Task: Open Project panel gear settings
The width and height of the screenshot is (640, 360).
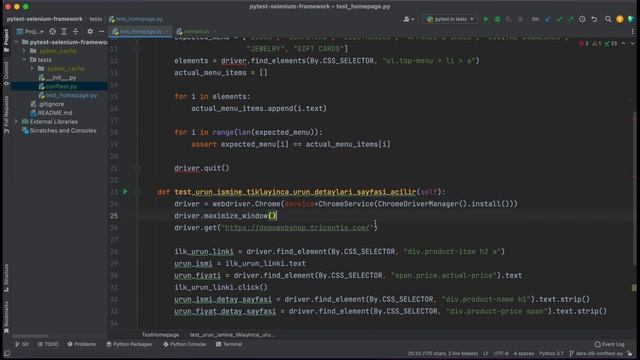Action: coord(90,31)
